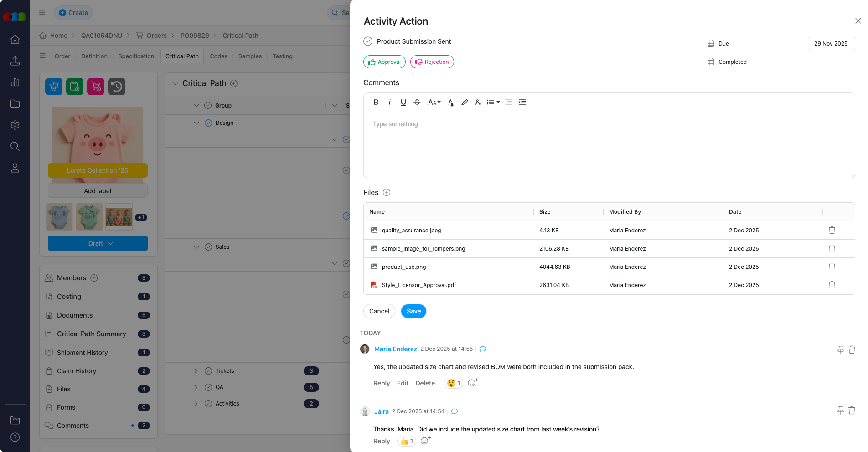Screen dimensions: 868x452
Task: Mark Product Submission Sent as complete
Action: (368, 41)
